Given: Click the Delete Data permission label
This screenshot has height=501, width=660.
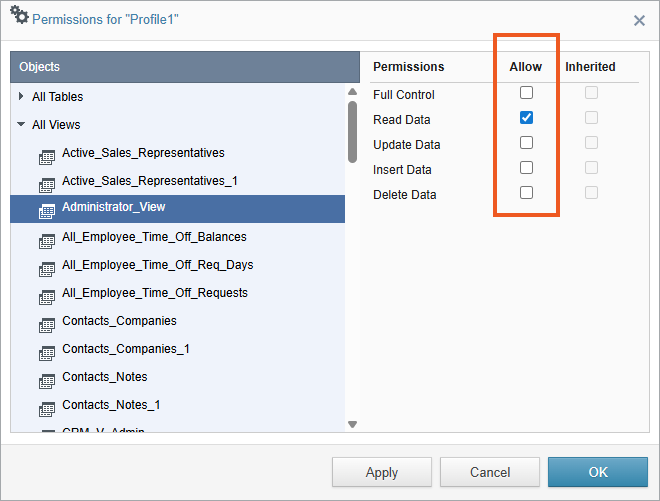Looking at the screenshot, I should click(405, 195).
